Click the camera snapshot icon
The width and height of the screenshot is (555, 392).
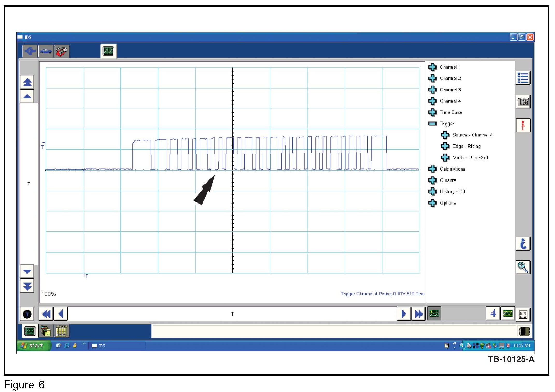(x=523, y=101)
